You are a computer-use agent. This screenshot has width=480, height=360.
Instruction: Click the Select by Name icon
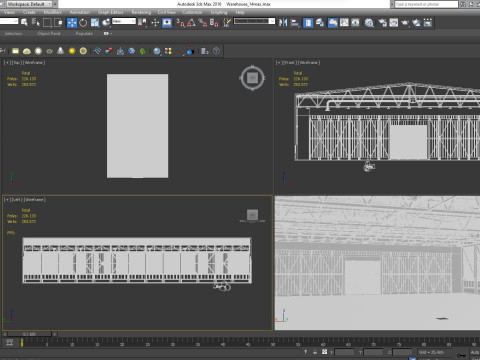(35, 22)
